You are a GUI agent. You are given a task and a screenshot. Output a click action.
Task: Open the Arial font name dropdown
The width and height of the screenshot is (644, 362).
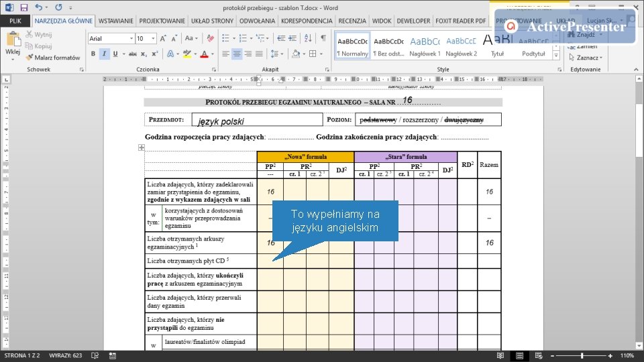(131, 38)
